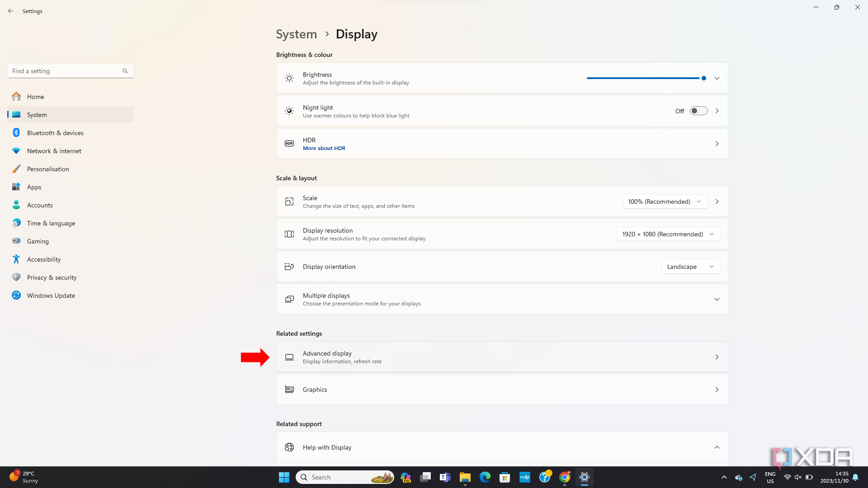This screenshot has width=868, height=488.
Task: Launch Microsoft Edge from taskbar
Action: click(485, 477)
